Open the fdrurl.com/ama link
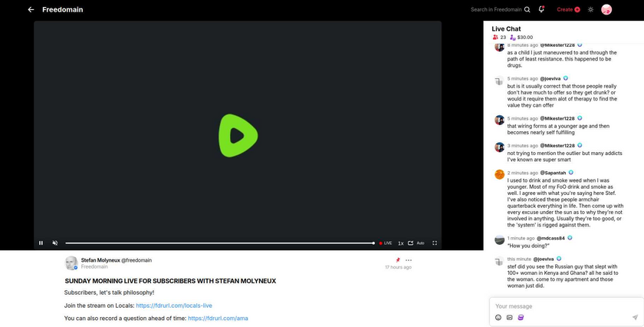 tap(218, 318)
